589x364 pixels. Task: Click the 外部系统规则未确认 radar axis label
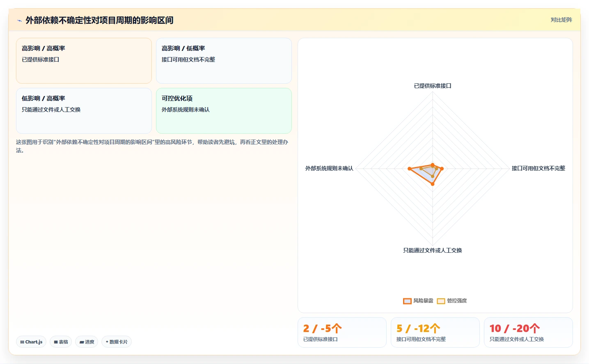pos(329,168)
